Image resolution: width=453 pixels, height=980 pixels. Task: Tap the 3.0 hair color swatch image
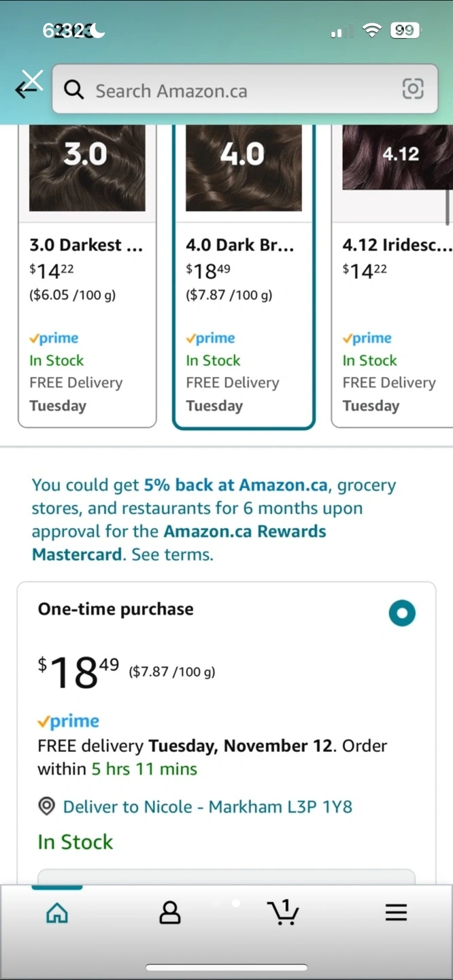point(87,167)
